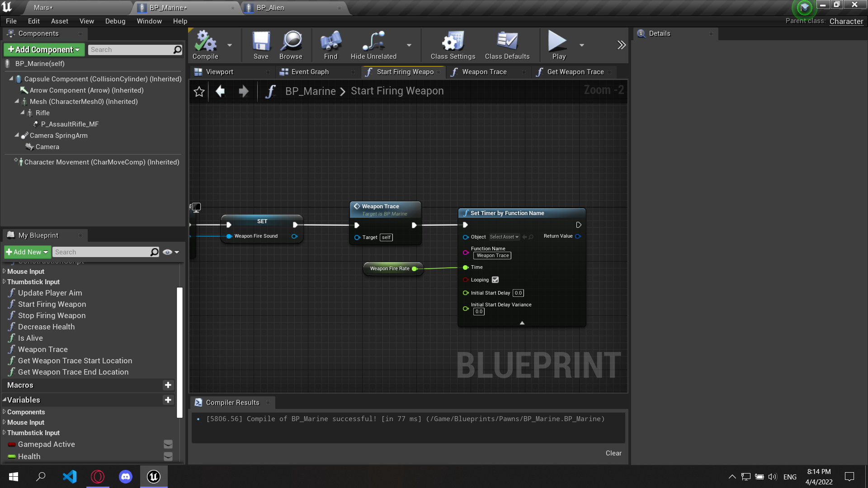Click BP_Marine breadcrumb in graph header

(311, 91)
